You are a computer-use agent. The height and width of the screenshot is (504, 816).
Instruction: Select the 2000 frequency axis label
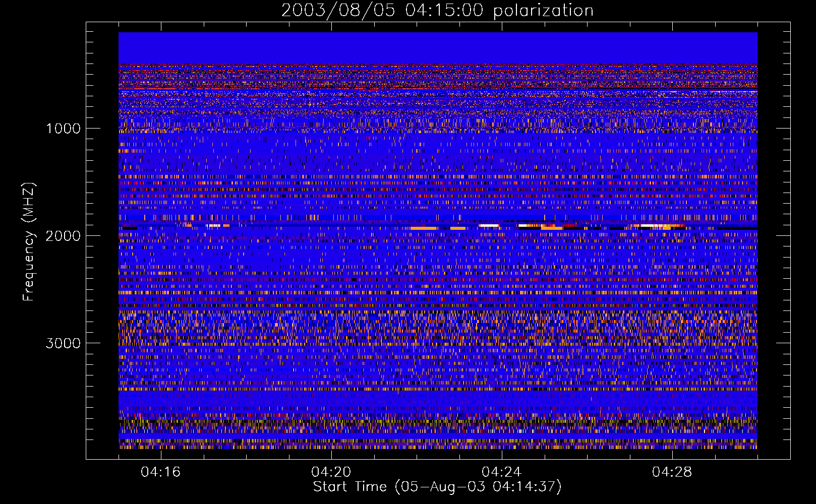(63, 236)
